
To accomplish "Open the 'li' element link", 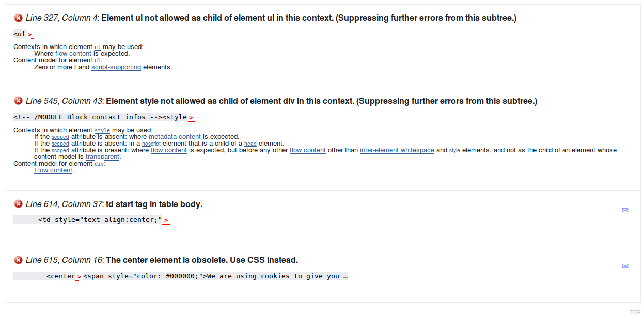I will (x=75, y=67).
